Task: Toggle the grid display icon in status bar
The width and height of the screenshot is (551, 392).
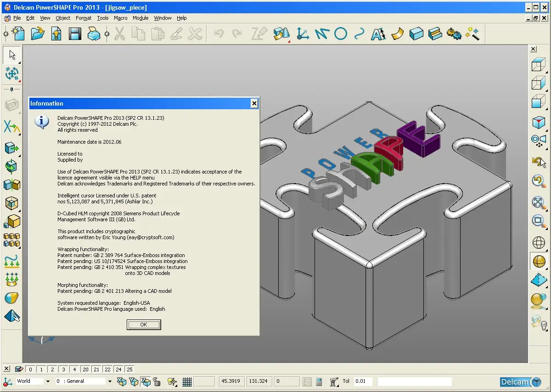Action: click(x=186, y=381)
